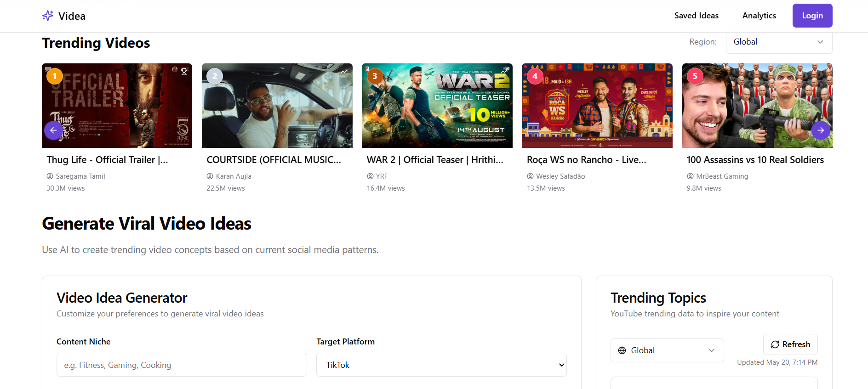
Task: Click the user icon beside Wesley Safadão
Action: [x=530, y=176]
